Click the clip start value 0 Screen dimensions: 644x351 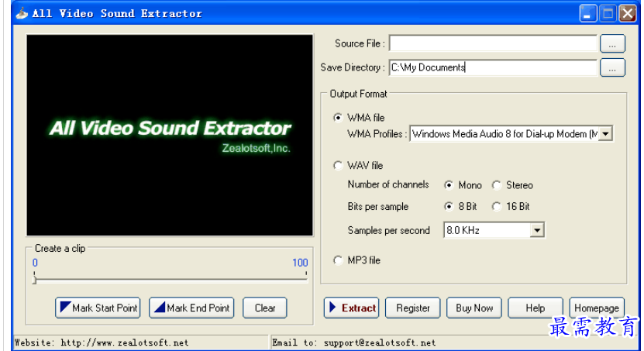point(35,263)
